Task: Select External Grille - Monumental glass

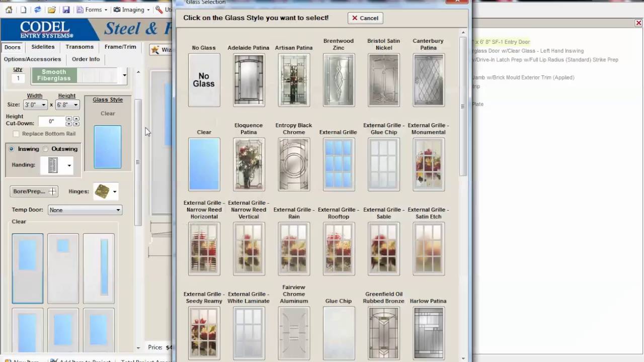Action: click(429, 164)
